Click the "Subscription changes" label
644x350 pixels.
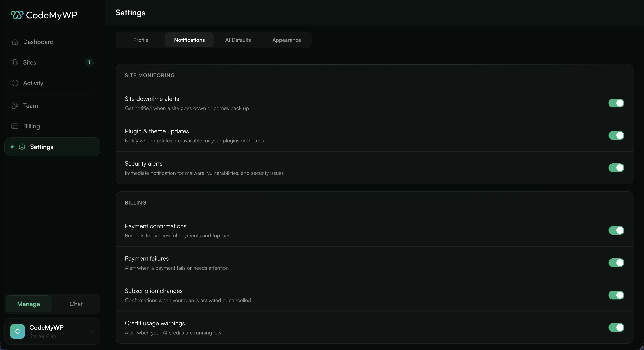coord(154,291)
